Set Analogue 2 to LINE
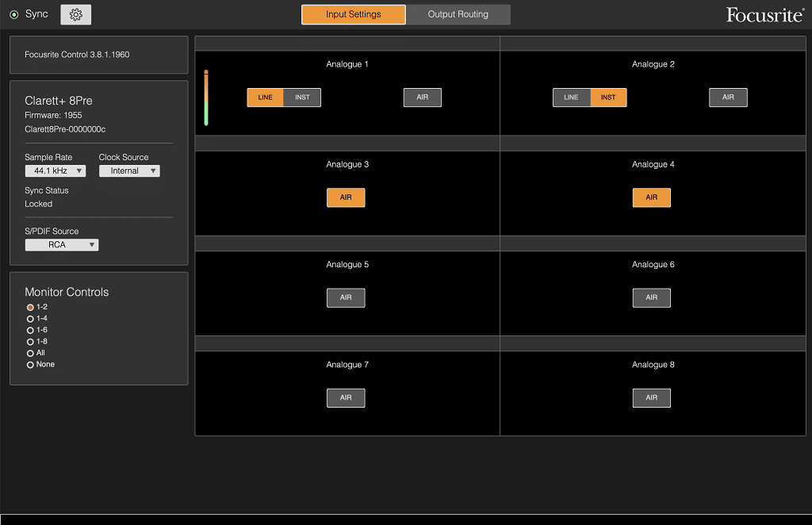Viewport: 812px width, 525px height. [571, 98]
